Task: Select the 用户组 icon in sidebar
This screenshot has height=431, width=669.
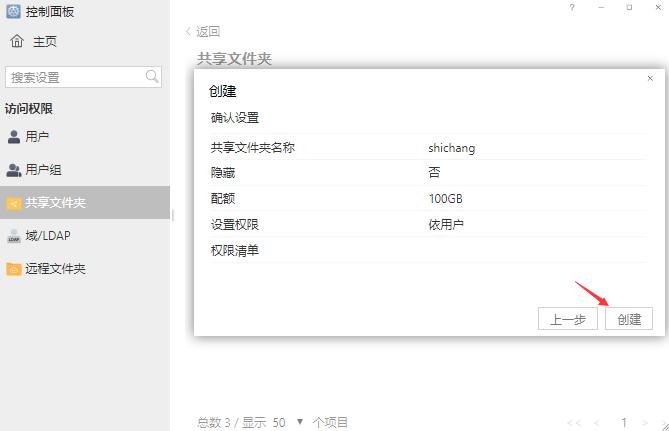Action: (14, 170)
